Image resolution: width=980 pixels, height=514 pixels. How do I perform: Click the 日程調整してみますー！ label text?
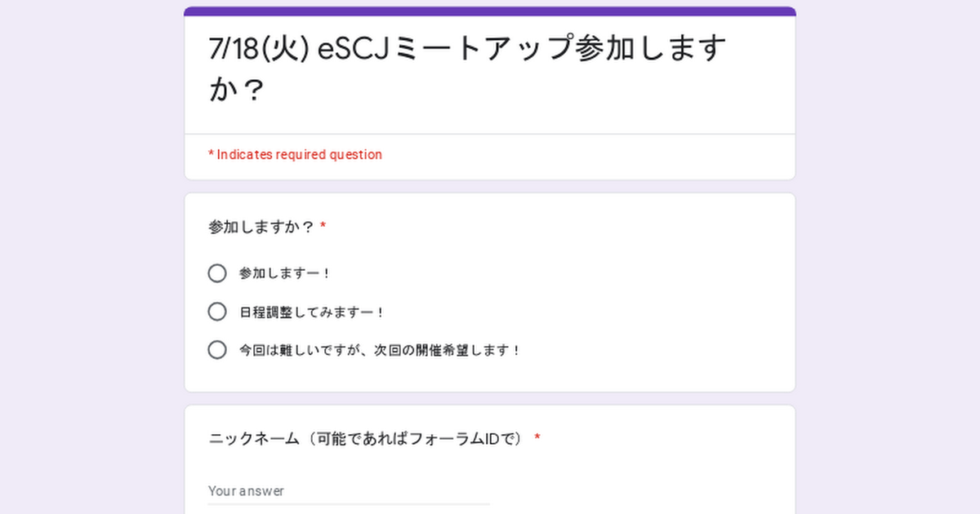click(x=311, y=312)
